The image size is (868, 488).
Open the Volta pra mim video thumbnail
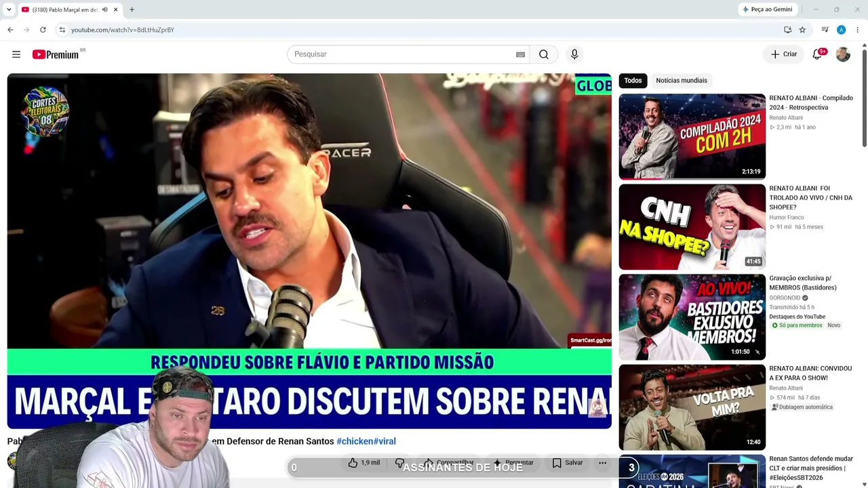(692, 407)
